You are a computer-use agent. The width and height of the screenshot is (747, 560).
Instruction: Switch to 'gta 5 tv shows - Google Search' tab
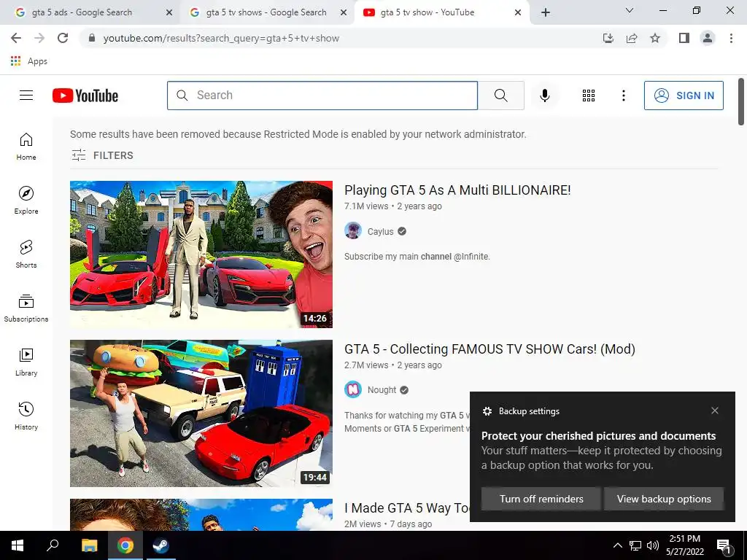tap(266, 12)
